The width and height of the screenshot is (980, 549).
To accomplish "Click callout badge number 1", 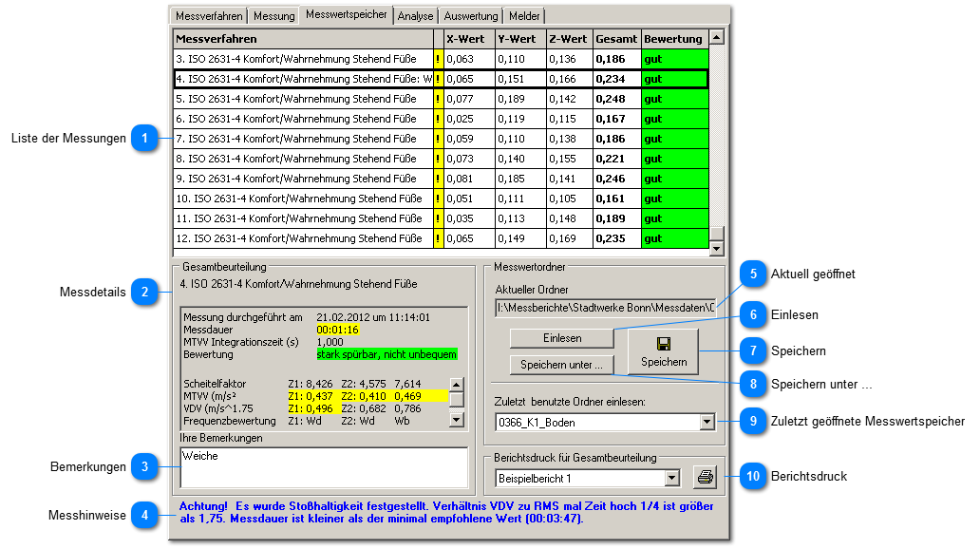I will tap(143, 139).
